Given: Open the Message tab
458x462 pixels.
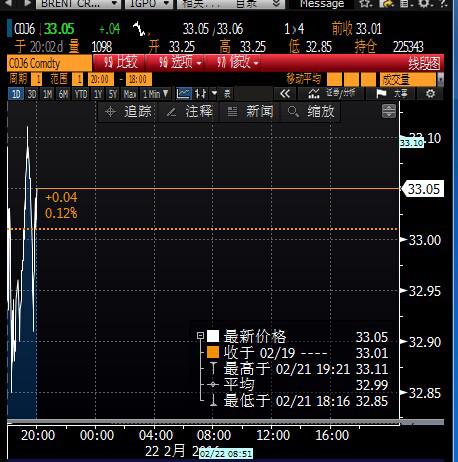Looking at the screenshot, I should (322, 4).
